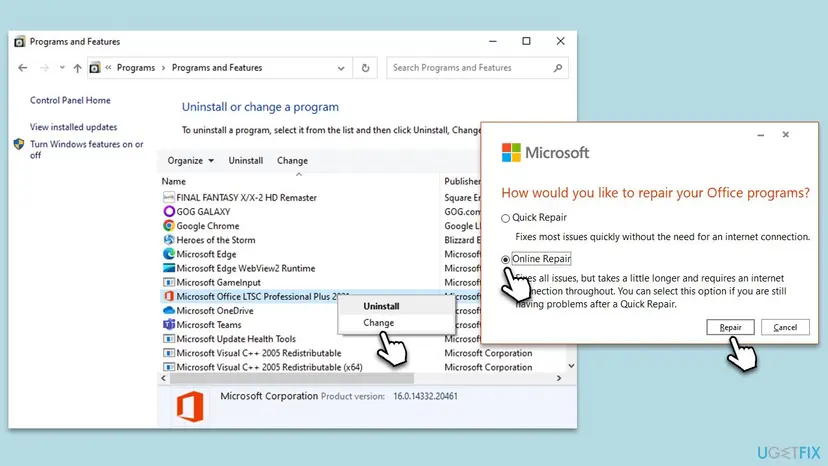Image resolution: width=828 pixels, height=466 pixels.
Task: Select the Heroes of the Storm icon
Action: pos(168,240)
